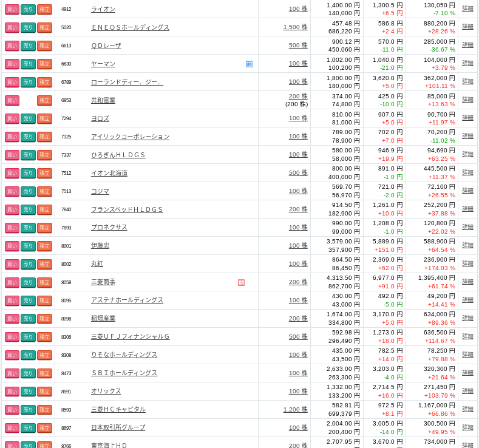Open the 共和電業 stock link
This screenshot has width=479, height=448.
[x=103, y=101]
